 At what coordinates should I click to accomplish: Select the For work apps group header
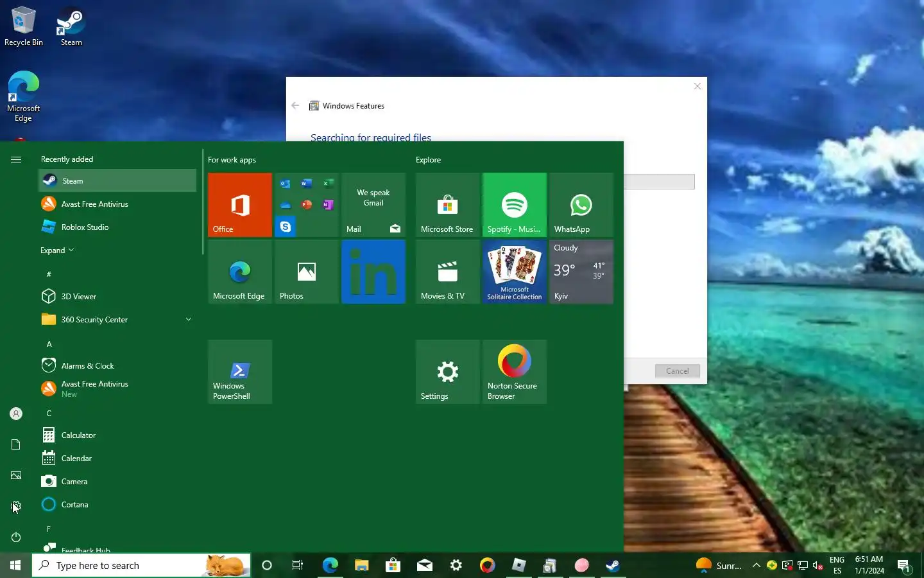(232, 160)
